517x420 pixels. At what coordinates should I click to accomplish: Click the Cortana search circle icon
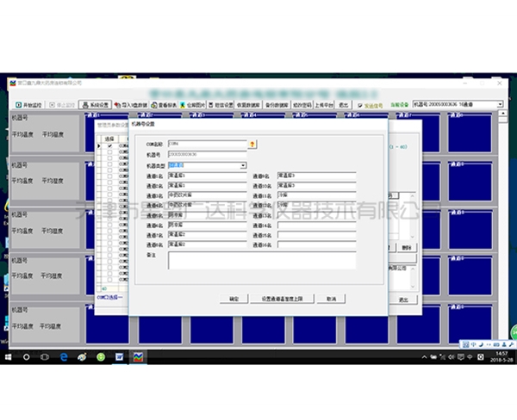[x=27, y=356]
